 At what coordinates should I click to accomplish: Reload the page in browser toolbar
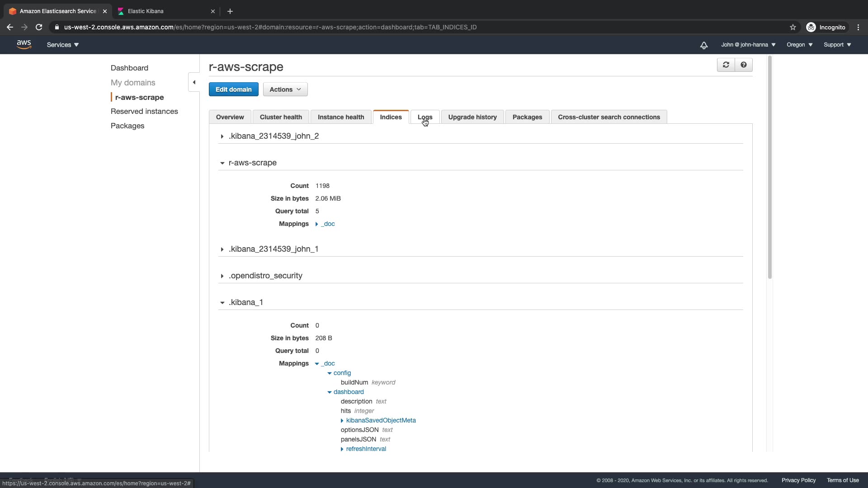tap(39, 27)
